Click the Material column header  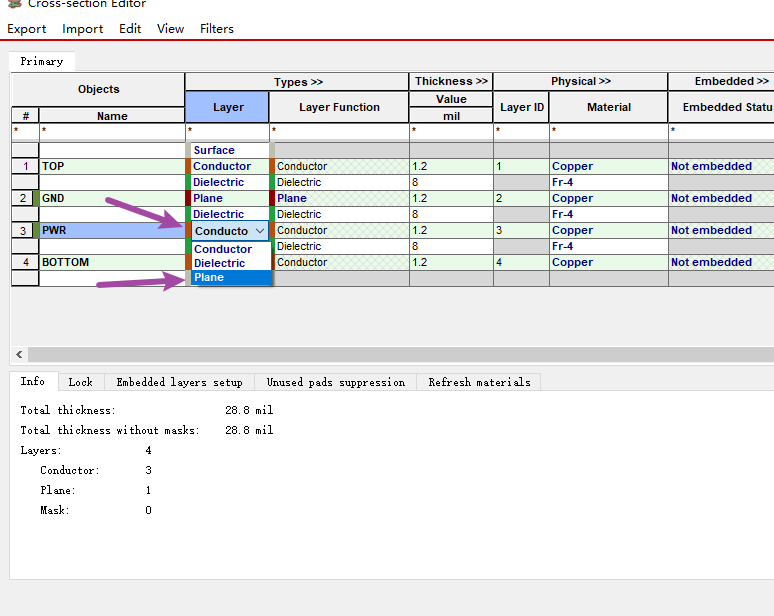coord(609,107)
